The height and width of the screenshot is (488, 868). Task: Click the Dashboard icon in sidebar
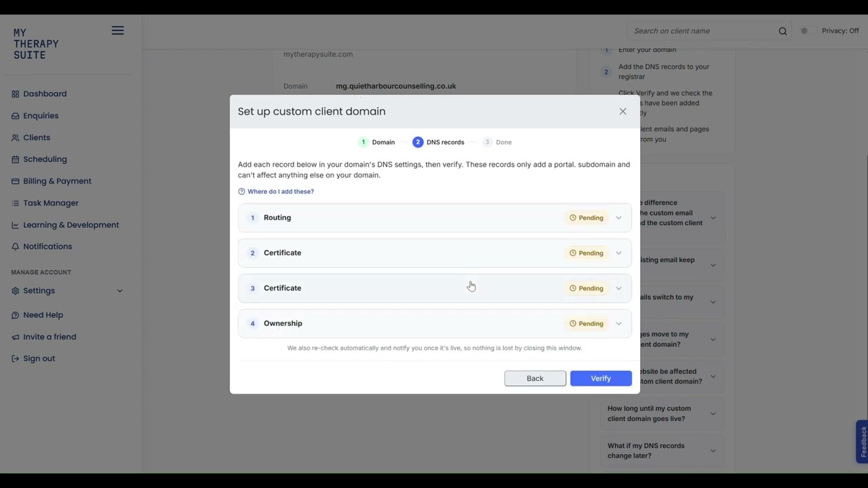(x=15, y=94)
